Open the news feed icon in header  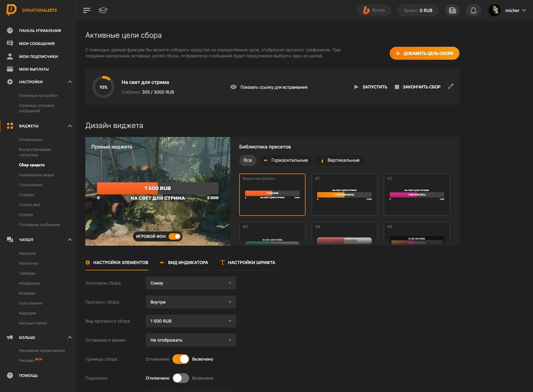tap(452, 10)
